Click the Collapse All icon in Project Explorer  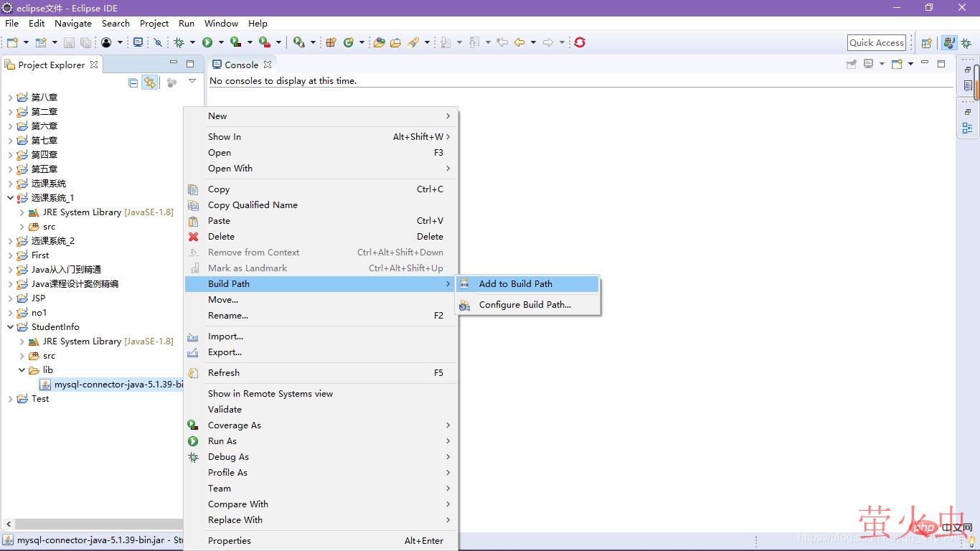coord(133,83)
